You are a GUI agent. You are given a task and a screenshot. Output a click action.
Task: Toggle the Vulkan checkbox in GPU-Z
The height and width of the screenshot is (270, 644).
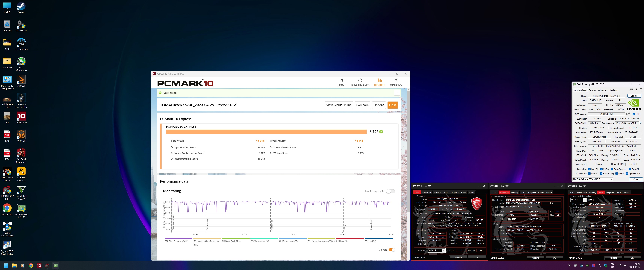590,174
